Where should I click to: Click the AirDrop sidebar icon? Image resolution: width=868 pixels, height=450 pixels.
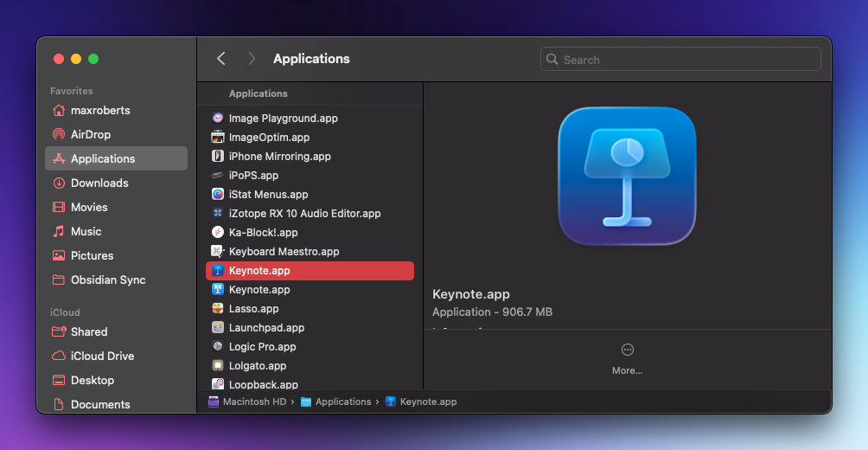click(x=59, y=134)
